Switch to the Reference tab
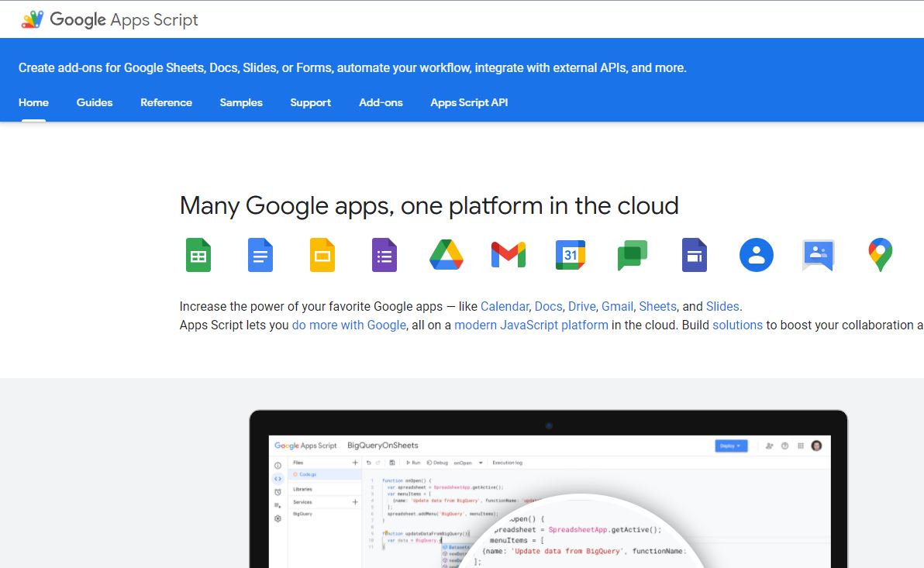The width and height of the screenshot is (924, 568). 166,102
